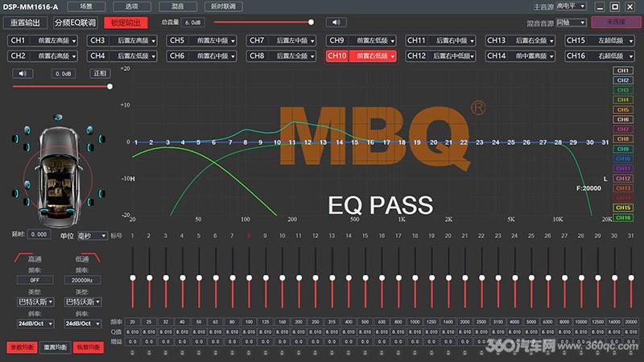The width and height of the screenshot is (644, 362).
Task: Click the red 锁定输出 button
Action: (x=126, y=23)
